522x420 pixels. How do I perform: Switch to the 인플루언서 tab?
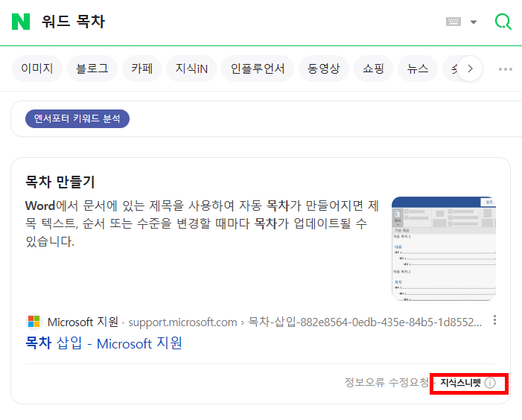(x=258, y=69)
